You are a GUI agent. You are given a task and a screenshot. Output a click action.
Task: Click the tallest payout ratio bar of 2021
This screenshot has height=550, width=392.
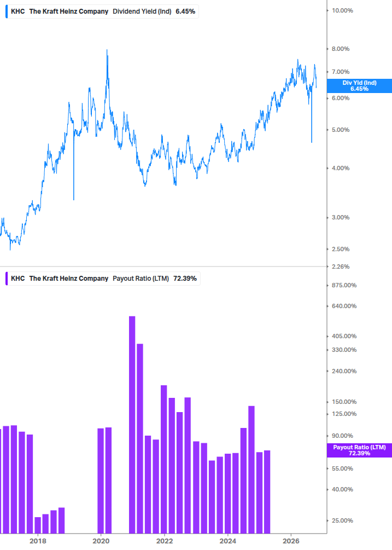pos(132,425)
